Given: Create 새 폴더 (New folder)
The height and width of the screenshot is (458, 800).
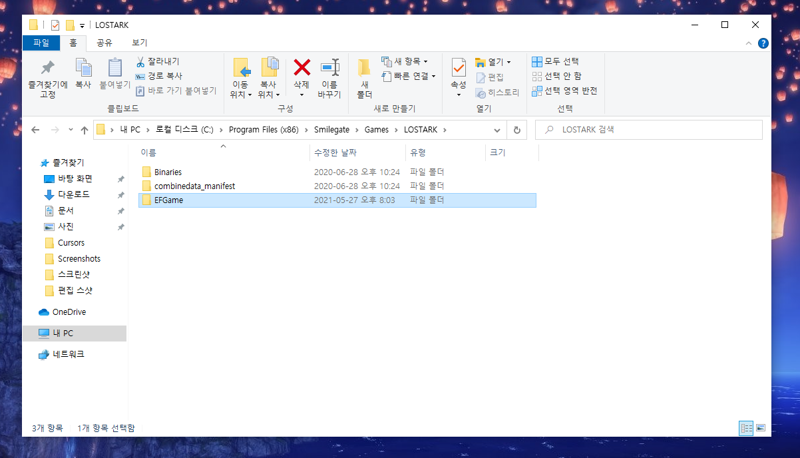Looking at the screenshot, I should (364, 79).
